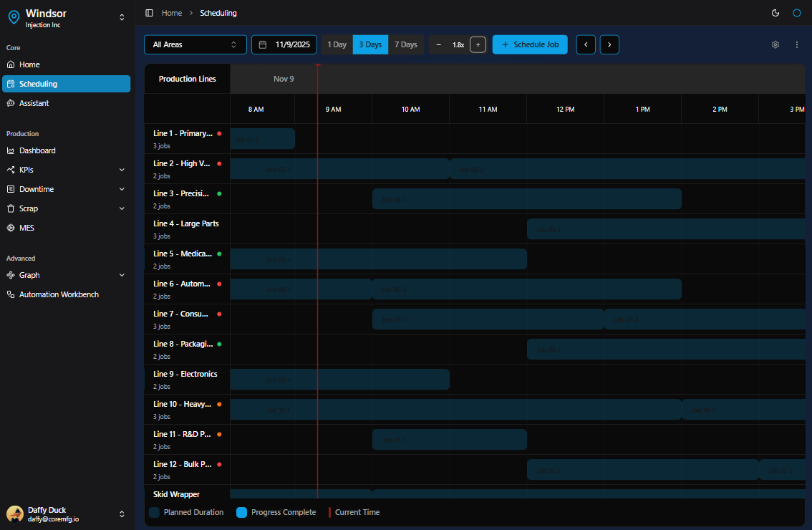Go to previous date range arrow
812x530 pixels.
coord(586,44)
